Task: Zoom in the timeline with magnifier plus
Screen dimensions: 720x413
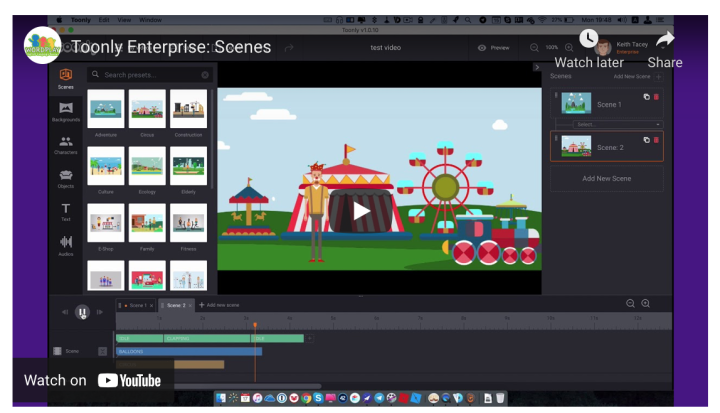Action: 646,303
